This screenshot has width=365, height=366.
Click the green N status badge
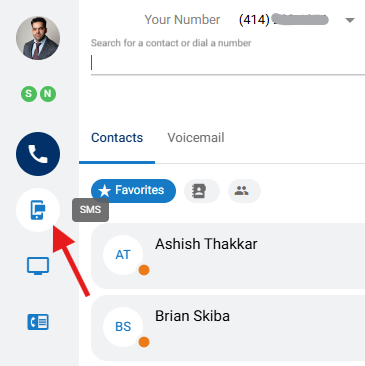(48, 94)
